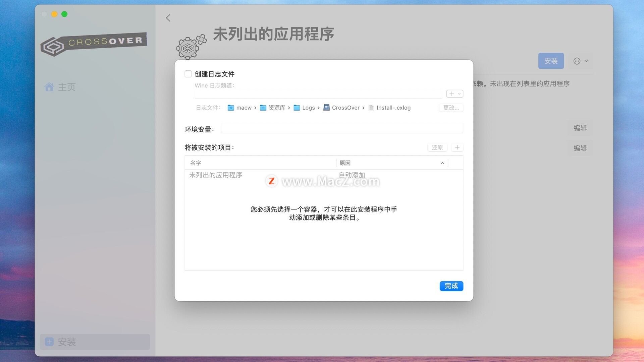This screenshot has height=362, width=644.
Task: Click the gear application icon beside title
Action: click(x=191, y=47)
